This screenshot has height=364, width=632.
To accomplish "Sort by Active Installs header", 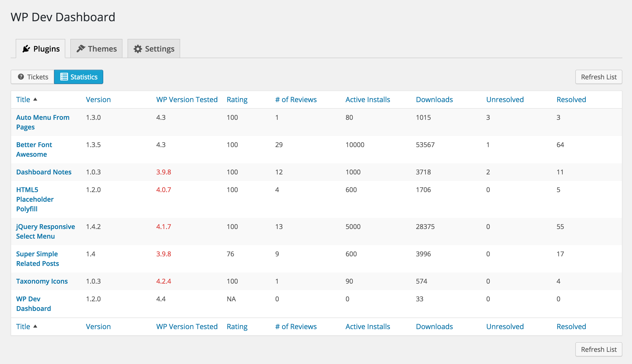I will 368,100.
